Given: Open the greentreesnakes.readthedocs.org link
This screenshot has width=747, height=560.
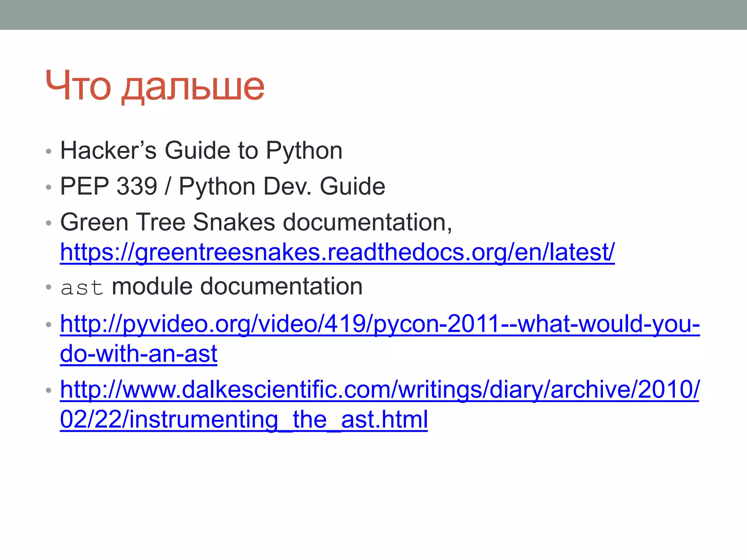Looking at the screenshot, I should (x=337, y=252).
